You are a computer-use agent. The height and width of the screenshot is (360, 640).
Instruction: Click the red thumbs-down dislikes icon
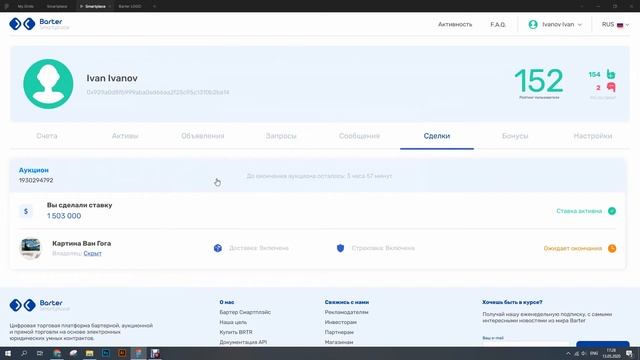point(611,87)
